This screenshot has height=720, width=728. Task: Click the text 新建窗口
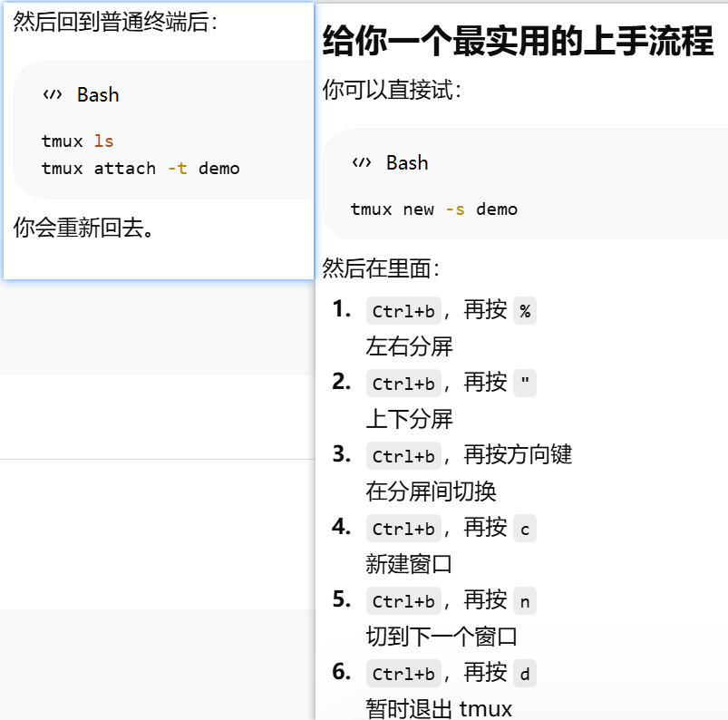[409, 563]
